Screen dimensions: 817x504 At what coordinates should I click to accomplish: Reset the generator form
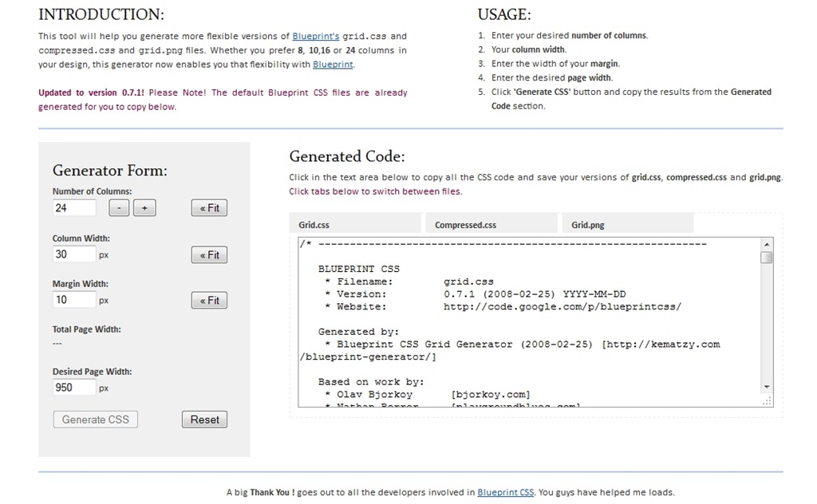[204, 419]
